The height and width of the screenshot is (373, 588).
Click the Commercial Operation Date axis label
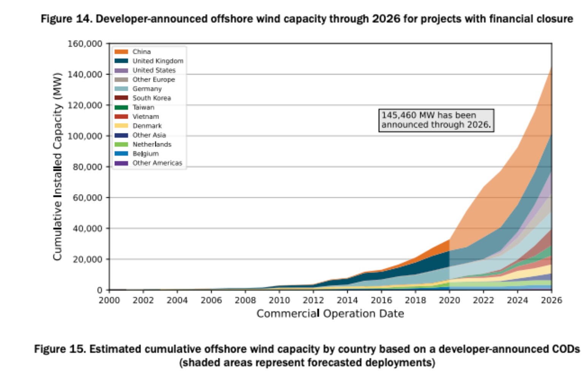(330, 313)
